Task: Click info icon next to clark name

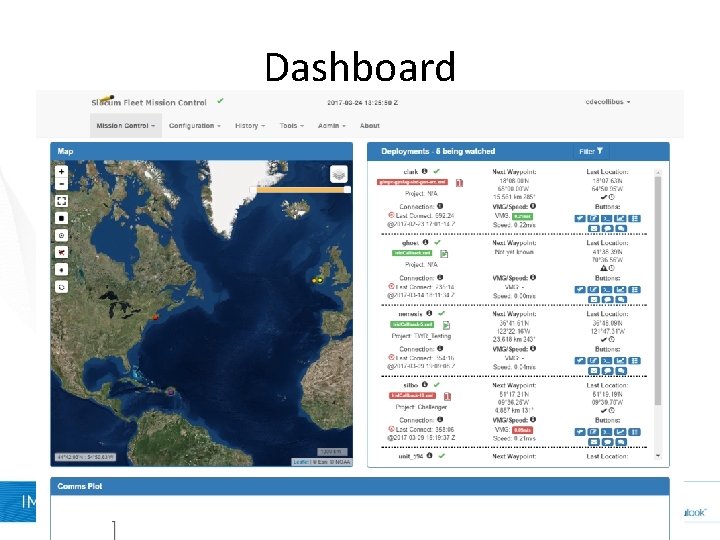Action: click(425, 171)
